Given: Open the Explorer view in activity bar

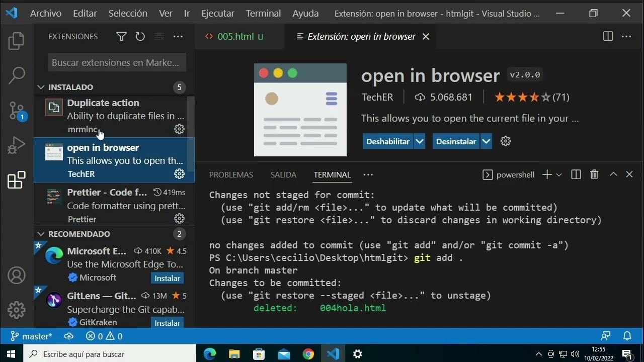Looking at the screenshot, I should 17,41.
